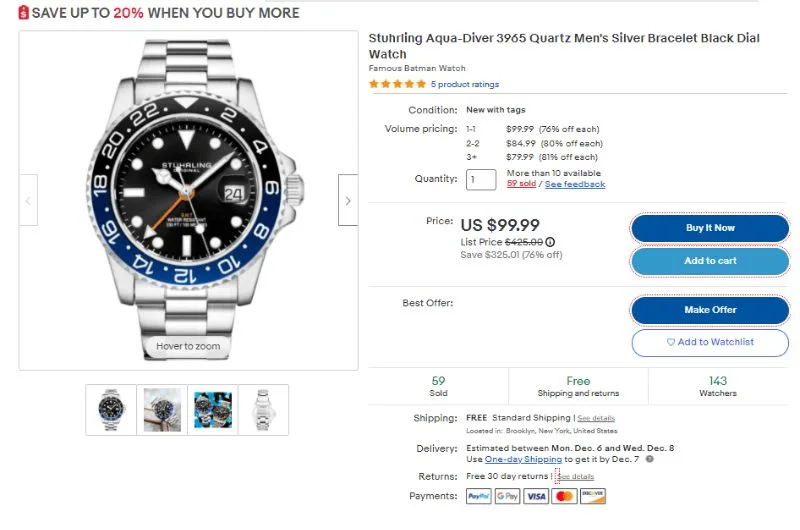Image resolution: width=800 pixels, height=530 pixels.
Task: Click the red savings tag icon
Action: click(x=24, y=13)
